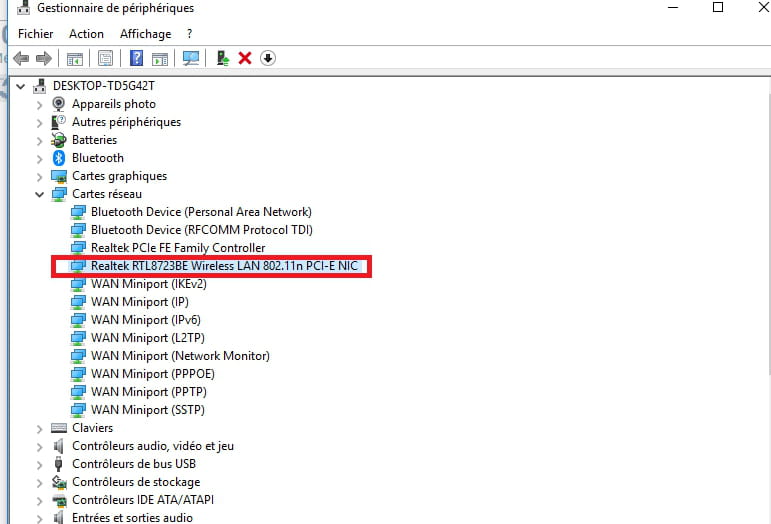Select the DESKTOP-TD5G42T computer icon

point(40,86)
